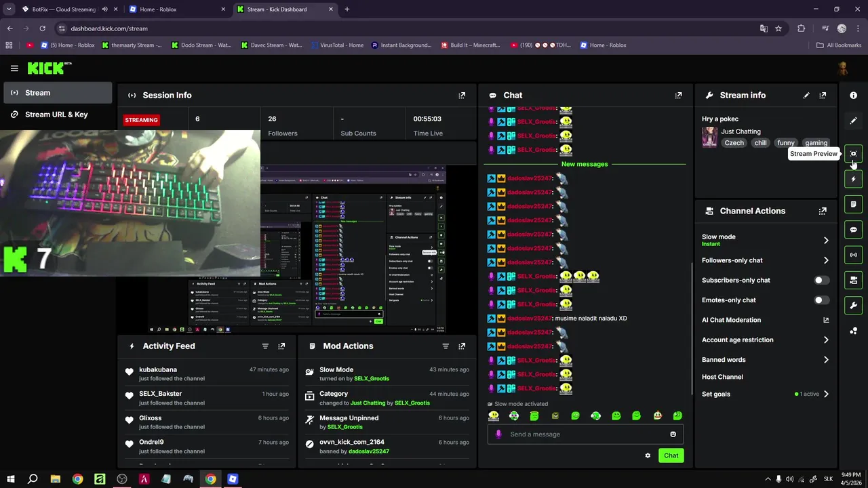The image size is (868, 488).
Task: Toggle Activity Feed lightning icon in sidebar
Action: click(x=853, y=179)
